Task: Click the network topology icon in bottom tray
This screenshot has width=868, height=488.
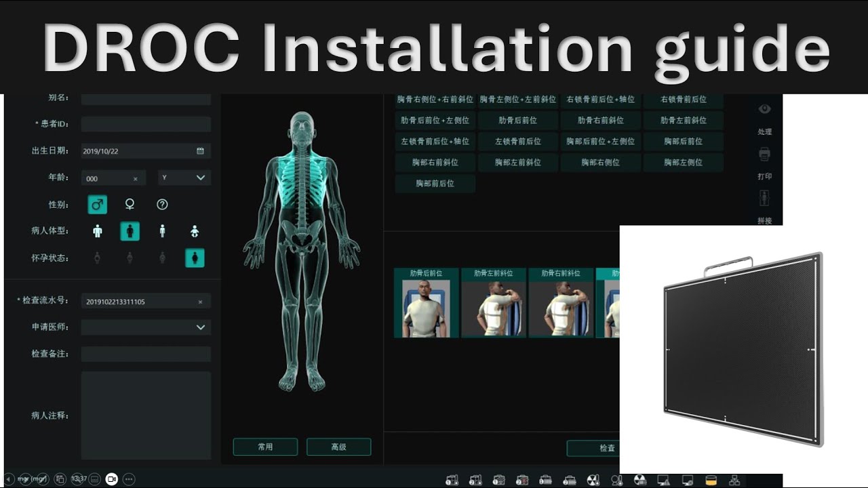Action: (x=734, y=481)
